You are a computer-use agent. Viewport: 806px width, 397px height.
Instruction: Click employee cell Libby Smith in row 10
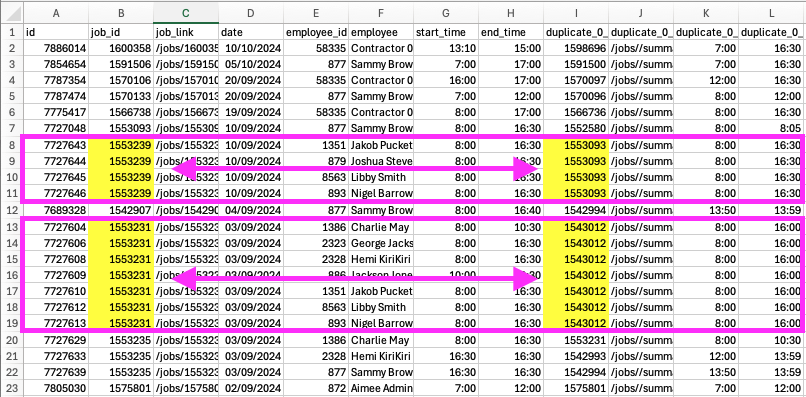381,177
